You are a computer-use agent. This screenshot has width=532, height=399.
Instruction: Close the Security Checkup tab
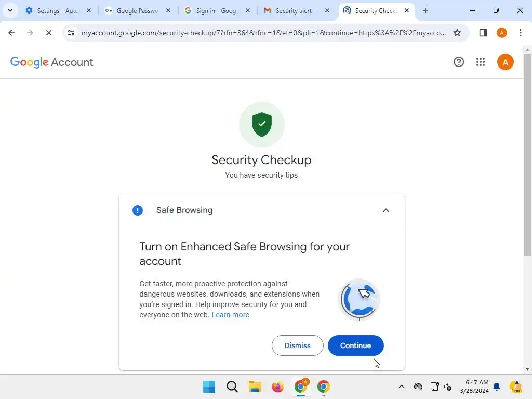click(407, 10)
